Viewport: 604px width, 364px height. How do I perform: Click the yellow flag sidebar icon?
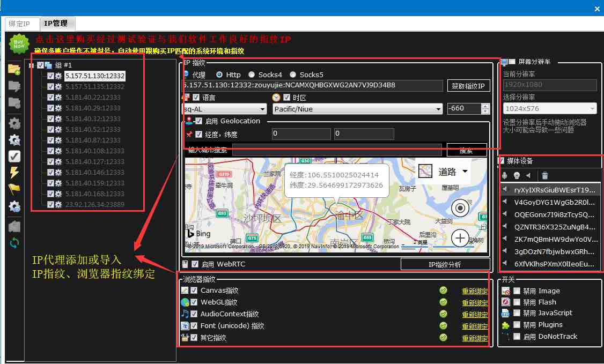coord(14,189)
